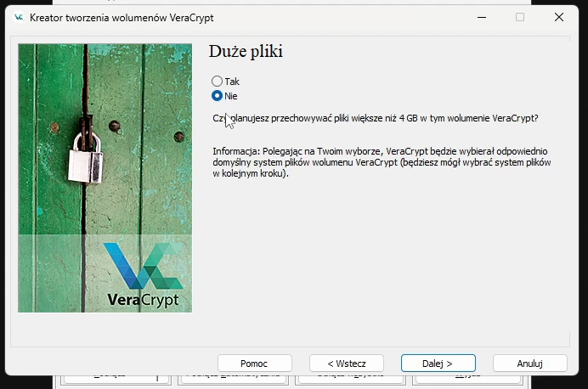588x389 pixels.
Task: Select the Nie radio option
Action: [224, 96]
